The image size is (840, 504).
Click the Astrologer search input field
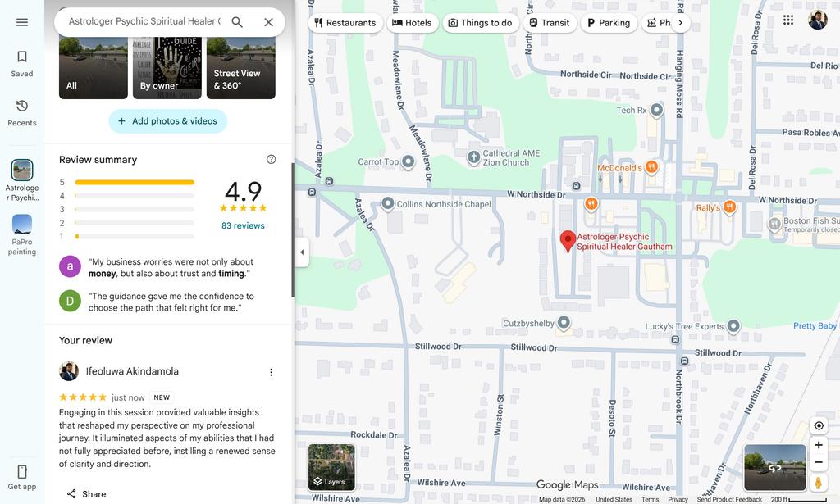144,21
